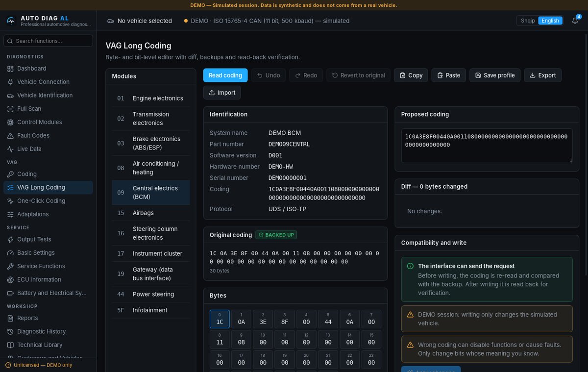The height and width of the screenshot is (372, 588).
Task: Copy the coding
Action: point(411,75)
